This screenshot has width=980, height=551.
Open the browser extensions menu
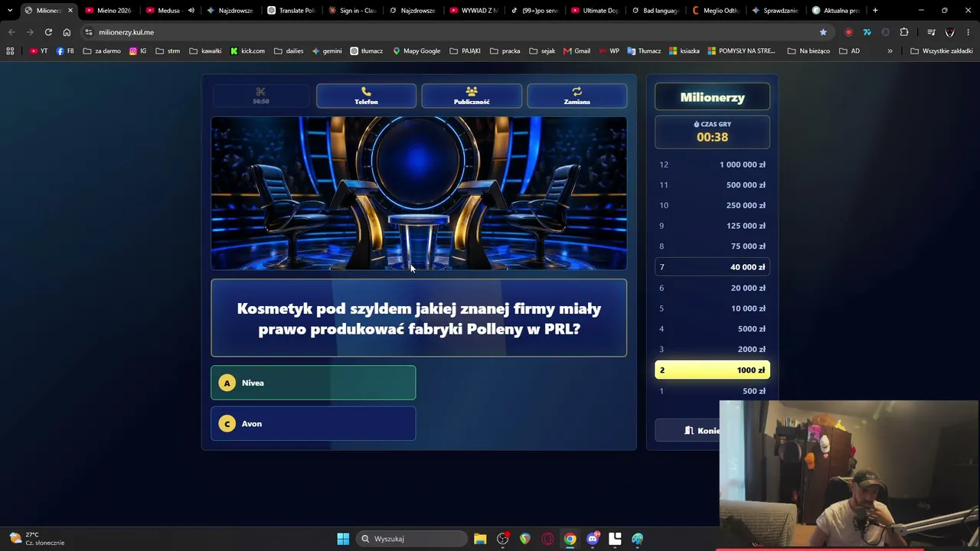(x=904, y=32)
